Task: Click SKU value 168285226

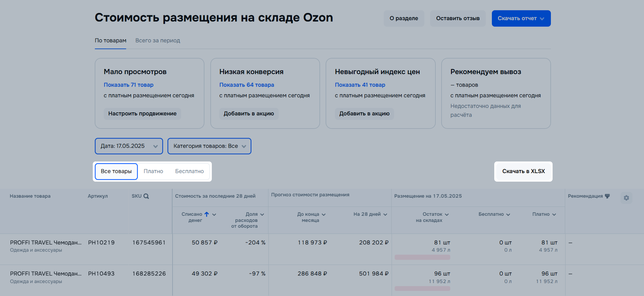Action: (x=149, y=274)
